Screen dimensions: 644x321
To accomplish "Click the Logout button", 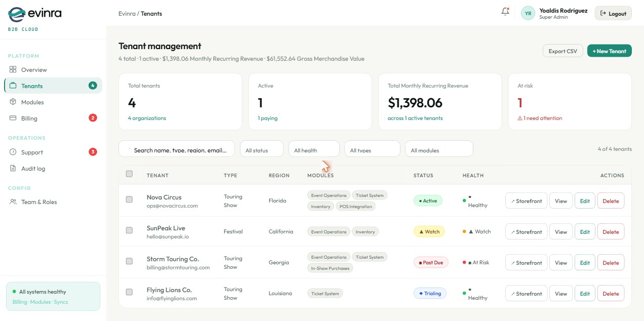I will pos(613,14).
